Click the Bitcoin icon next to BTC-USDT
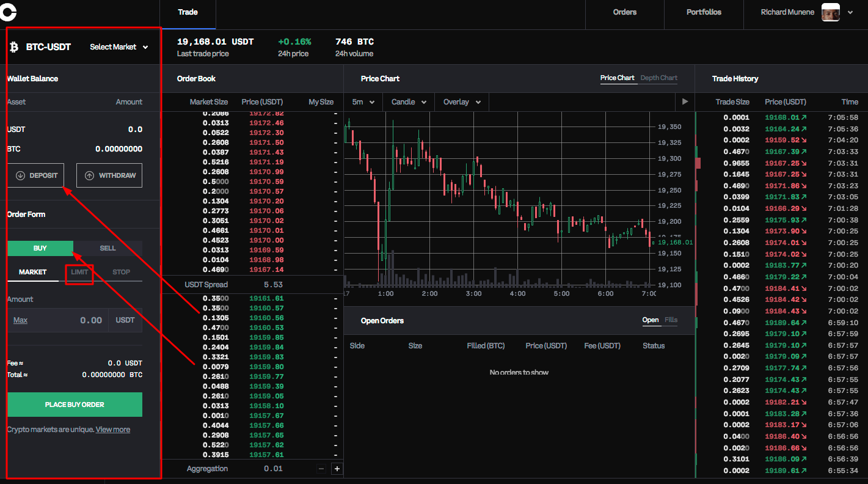Viewport: 868px width, 484px height. 13,46
